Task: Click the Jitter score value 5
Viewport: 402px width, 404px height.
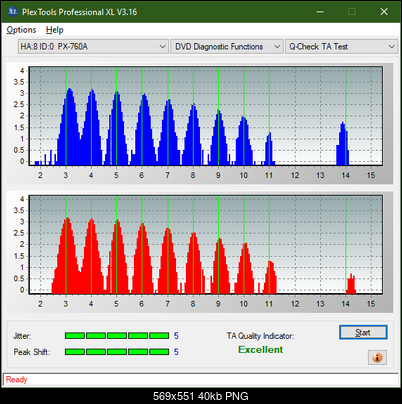Action: pyautogui.click(x=176, y=336)
